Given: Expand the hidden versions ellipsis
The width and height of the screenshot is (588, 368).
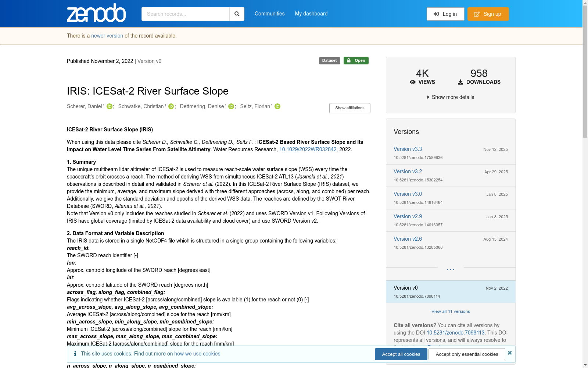Looking at the screenshot, I should point(451,270).
